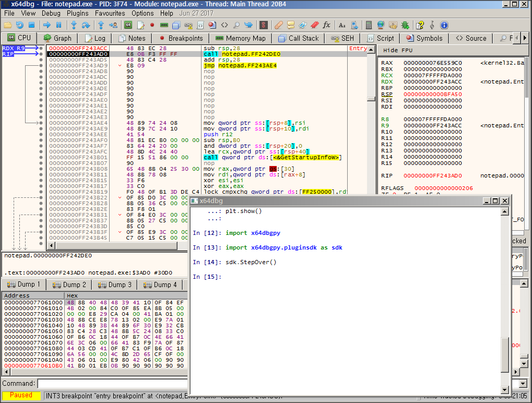Open labels via blue tags toolbar icon
Viewport: 532px width, 403px height.
303,25
